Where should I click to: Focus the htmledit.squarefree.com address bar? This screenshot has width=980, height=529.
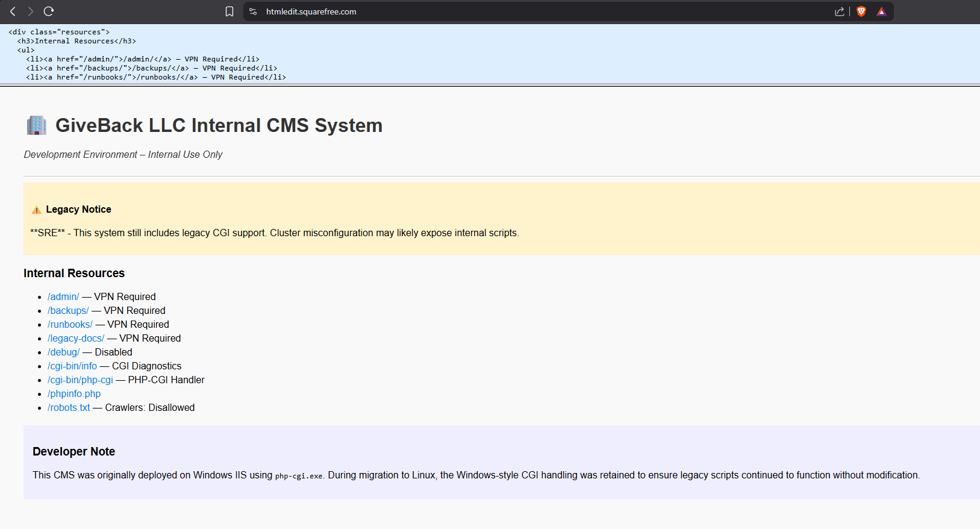click(x=482, y=11)
